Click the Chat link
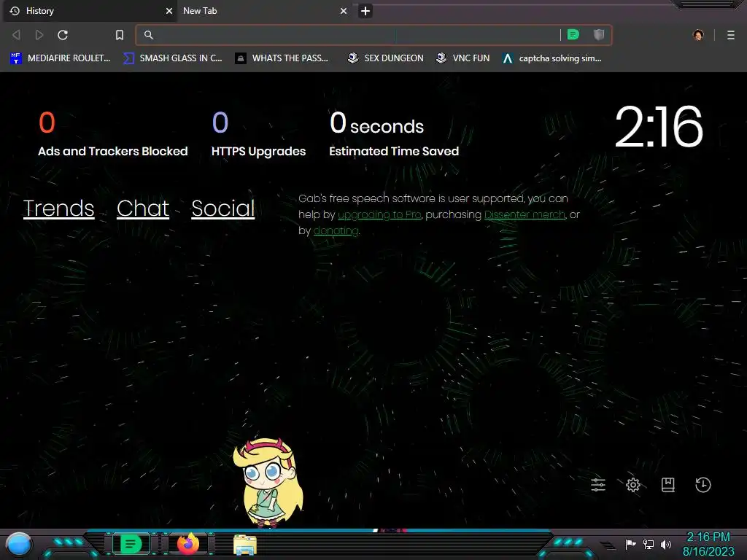This screenshot has height=560, width=747. pos(143,209)
